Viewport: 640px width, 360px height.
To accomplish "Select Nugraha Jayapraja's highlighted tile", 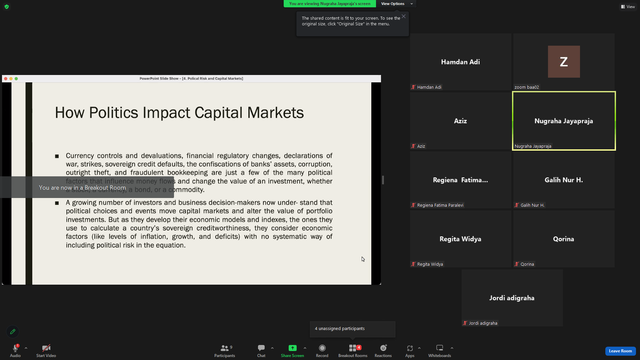I will click(x=564, y=121).
